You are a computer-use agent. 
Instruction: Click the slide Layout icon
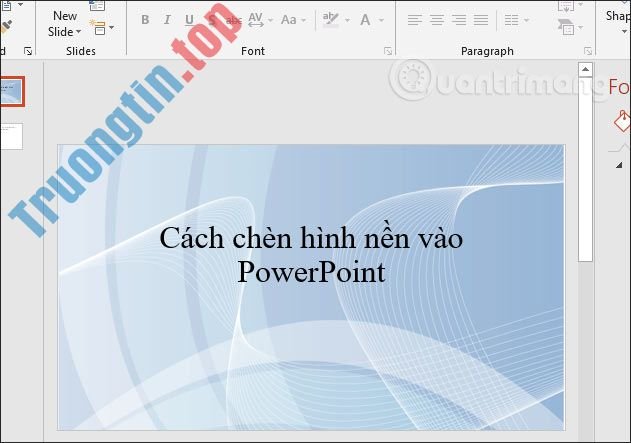pos(97,6)
